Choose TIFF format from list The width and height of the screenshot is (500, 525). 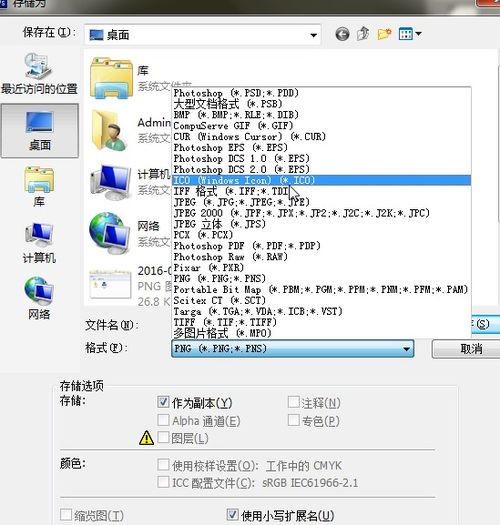click(x=322, y=322)
